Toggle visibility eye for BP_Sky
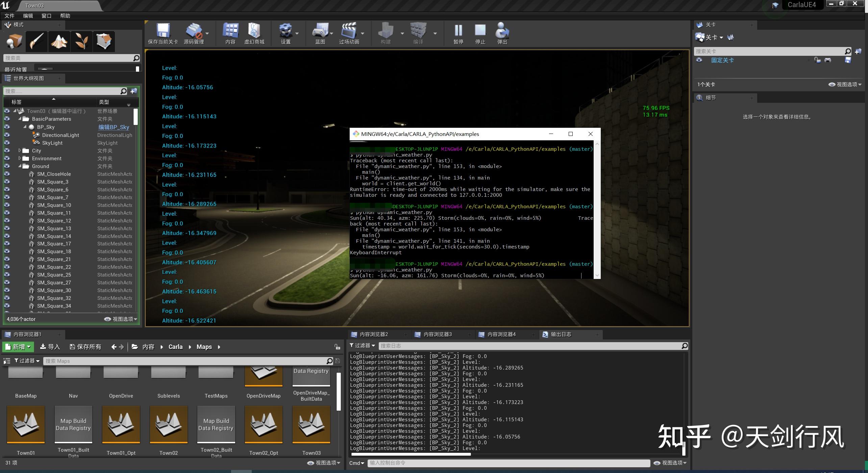 [x=7, y=127]
